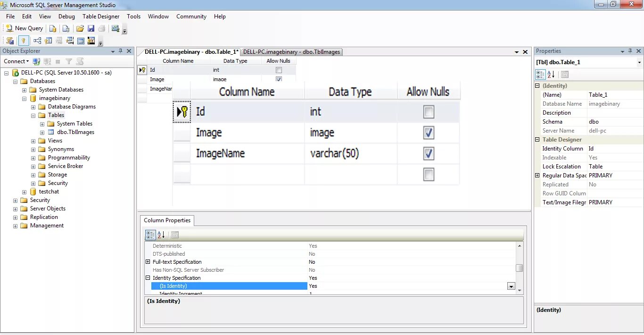Screen dimensions: 644x335
Task: Click the Disconnect icon in Object Explorer
Action: (x=47, y=61)
